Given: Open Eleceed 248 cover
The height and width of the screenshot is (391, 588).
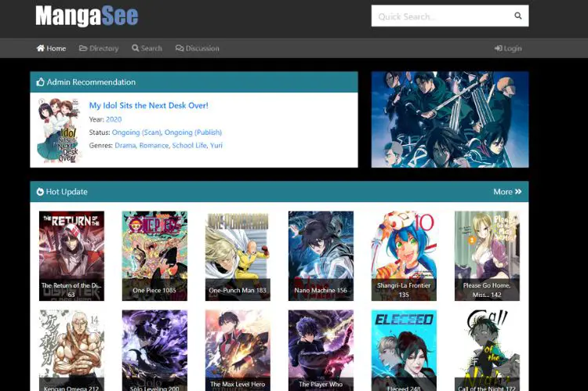Looking at the screenshot, I should point(404,350).
